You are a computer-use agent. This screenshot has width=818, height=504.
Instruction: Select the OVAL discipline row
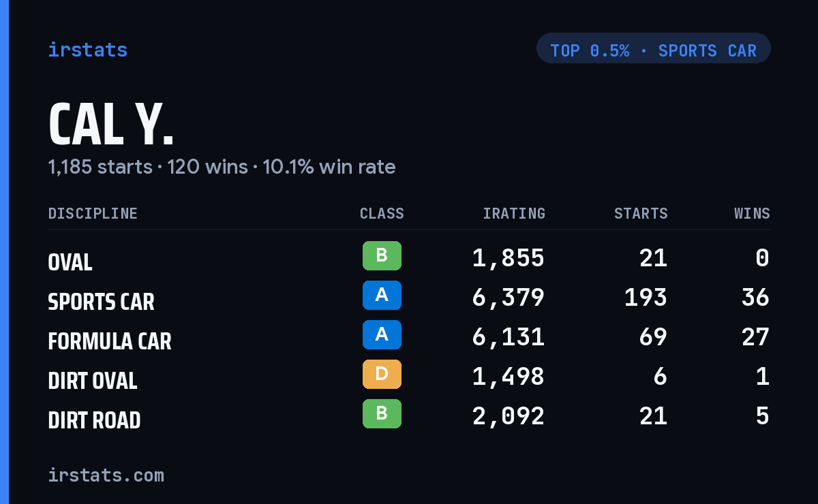[409, 259]
